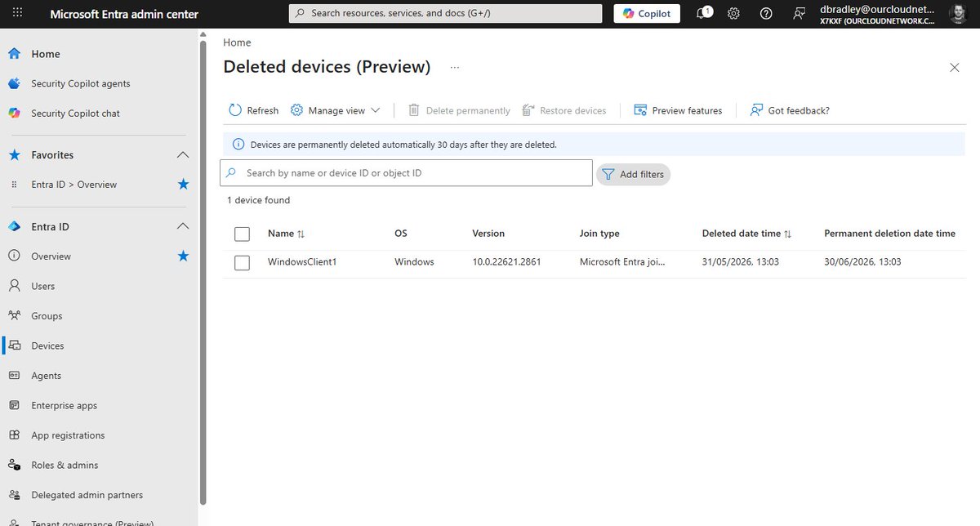Open the Delegated admin partners icon
This screenshot has width=980, height=526.
pyautogui.click(x=14, y=495)
